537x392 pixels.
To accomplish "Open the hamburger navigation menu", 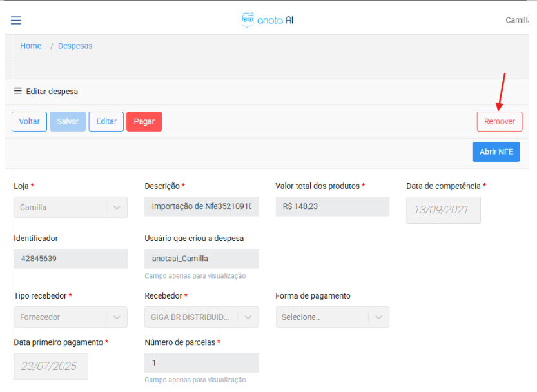I will pyautogui.click(x=16, y=20).
